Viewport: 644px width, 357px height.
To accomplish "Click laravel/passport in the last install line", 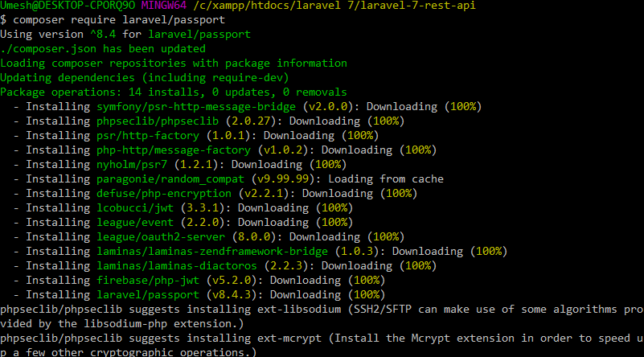I will click(148, 295).
